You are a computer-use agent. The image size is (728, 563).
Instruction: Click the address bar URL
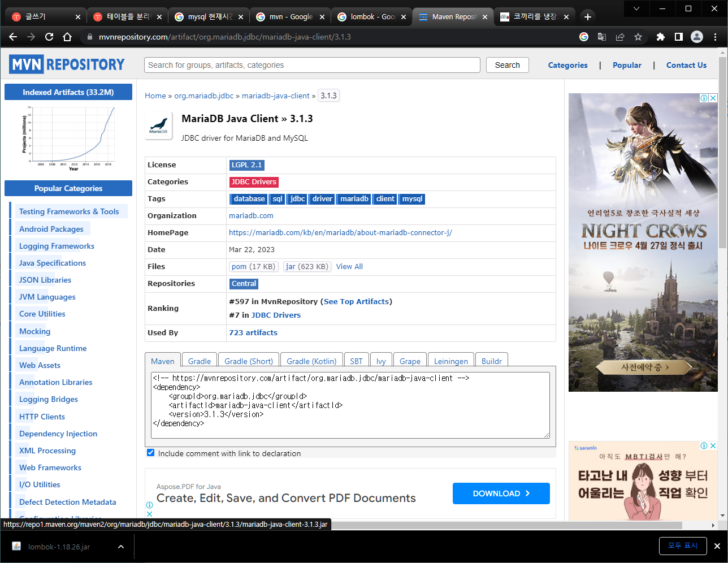click(225, 37)
